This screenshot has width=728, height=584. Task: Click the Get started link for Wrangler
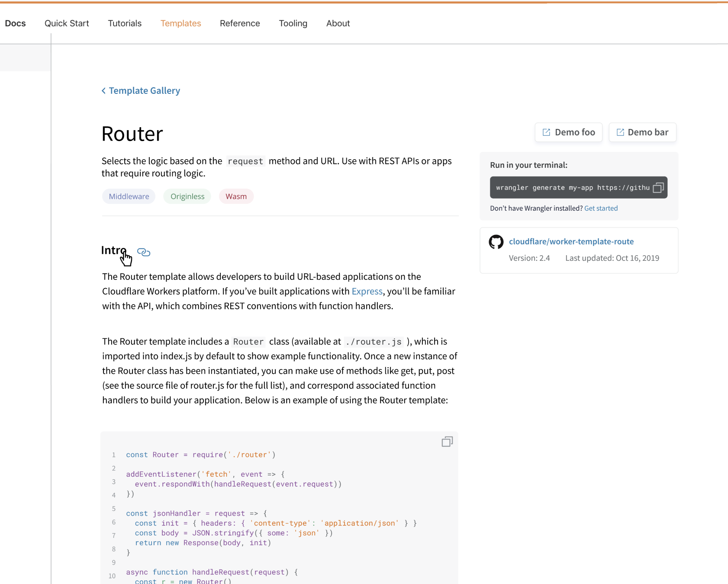pyautogui.click(x=601, y=208)
